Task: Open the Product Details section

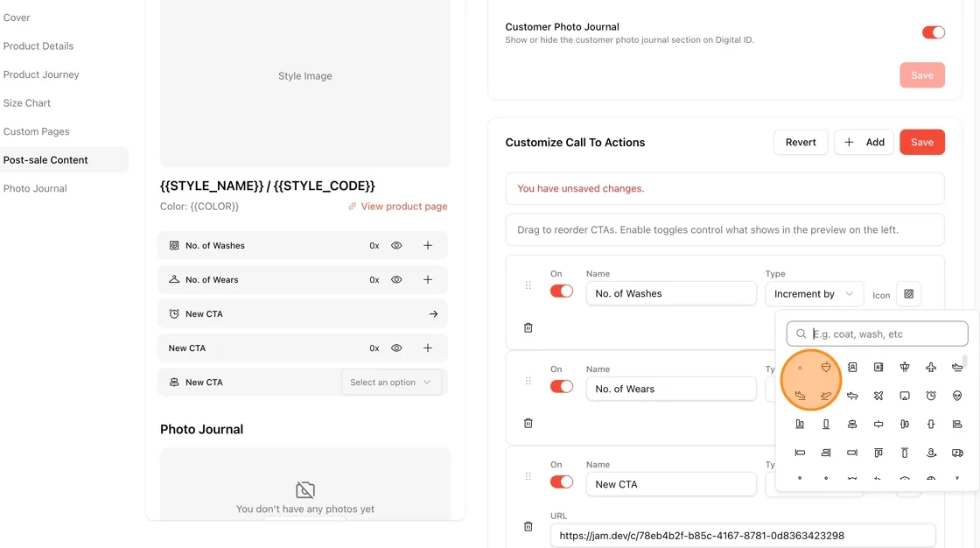Action: (38, 46)
